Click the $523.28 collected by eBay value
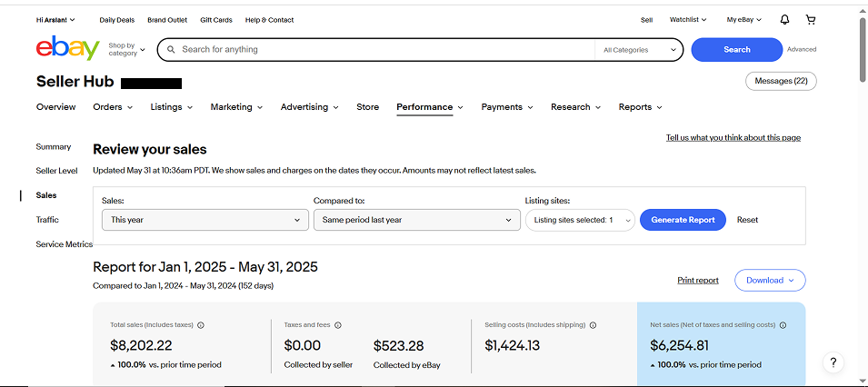This screenshot has height=387, width=868. 399,346
